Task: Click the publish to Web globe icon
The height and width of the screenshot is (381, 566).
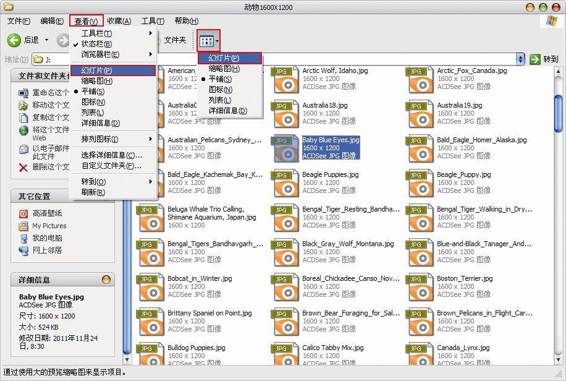Action: click(x=23, y=130)
